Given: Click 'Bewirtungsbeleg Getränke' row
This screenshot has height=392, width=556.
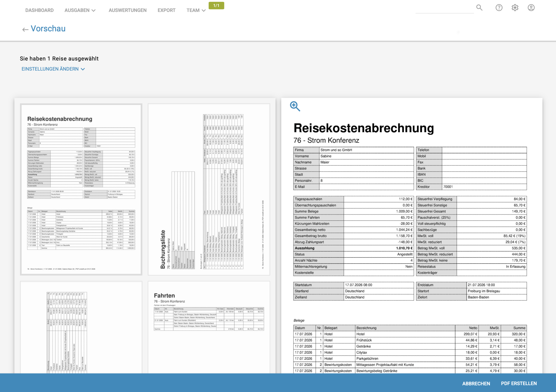Looking at the screenshot, I should [x=410, y=371].
